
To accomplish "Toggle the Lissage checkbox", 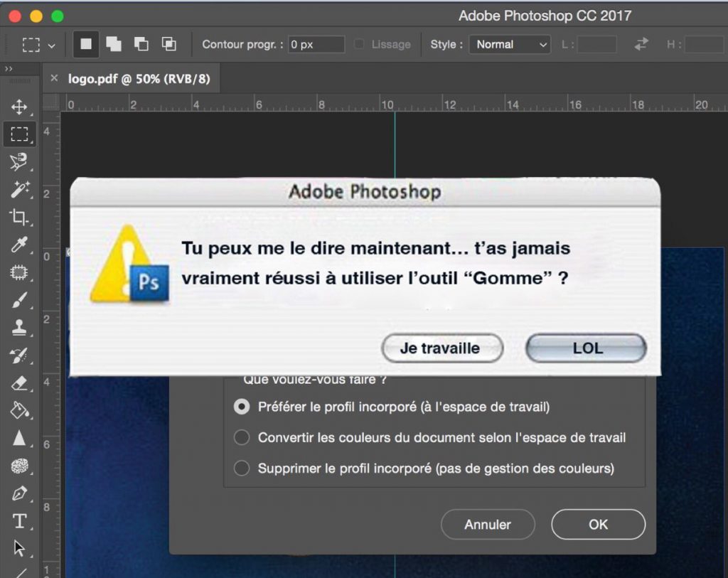I will (359, 44).
